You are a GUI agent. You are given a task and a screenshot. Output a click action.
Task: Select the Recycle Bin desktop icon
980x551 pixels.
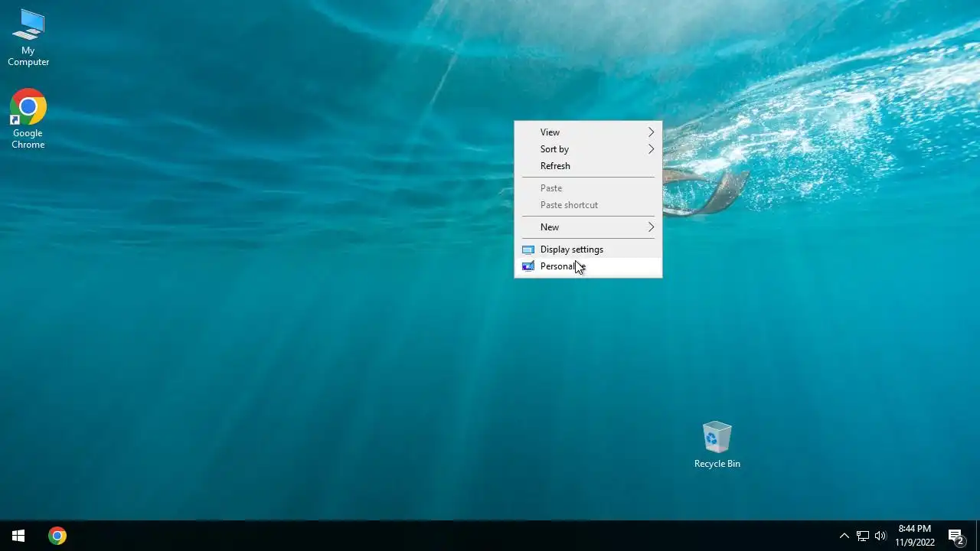[x=717, y=445]
